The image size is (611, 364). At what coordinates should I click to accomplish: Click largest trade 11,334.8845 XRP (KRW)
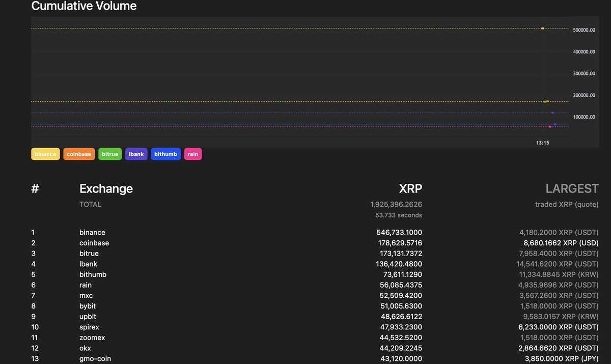click(x=558, y=274)
